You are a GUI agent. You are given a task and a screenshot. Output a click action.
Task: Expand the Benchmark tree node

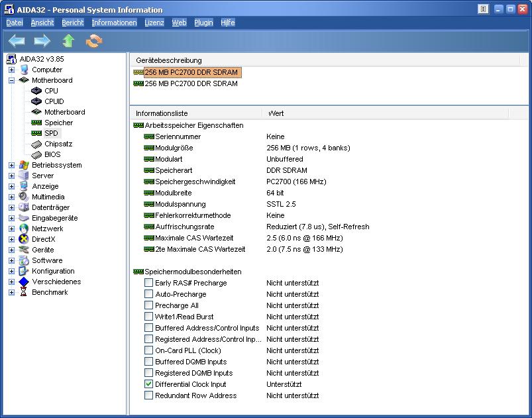coord(11,292)
